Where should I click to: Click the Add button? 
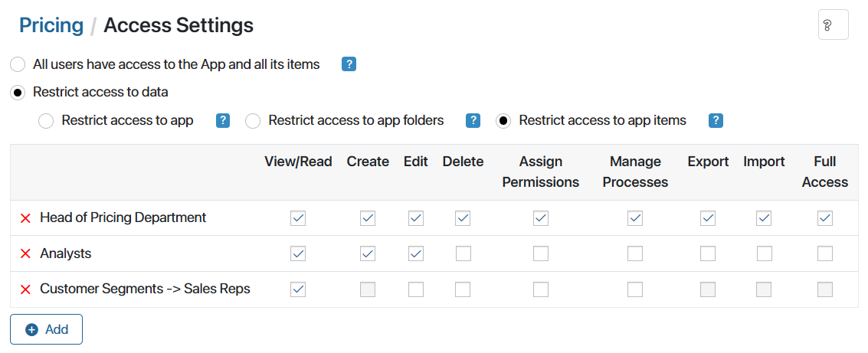[x=47, y=330]
